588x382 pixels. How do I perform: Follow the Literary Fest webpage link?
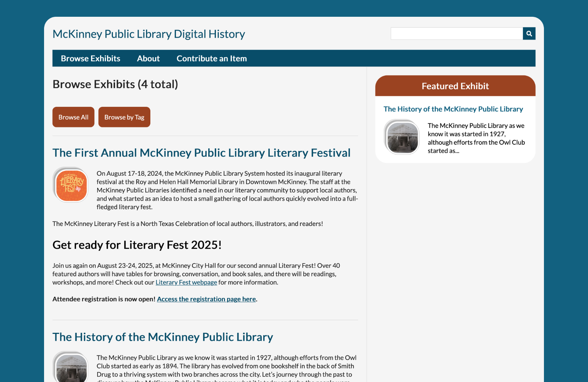point(186,282)
